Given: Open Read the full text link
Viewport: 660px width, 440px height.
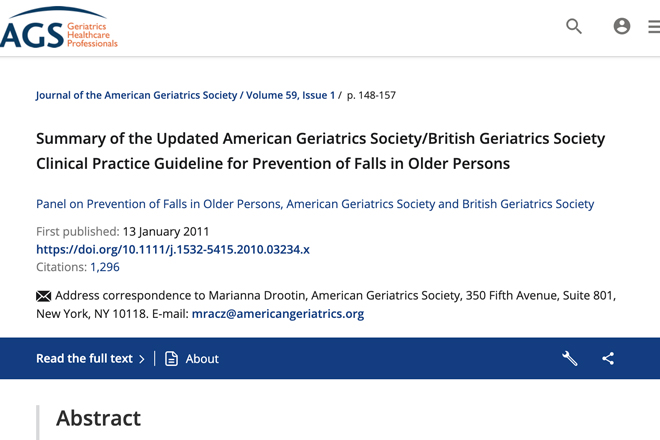Looking at the screenshot, I should pos(84,358).
